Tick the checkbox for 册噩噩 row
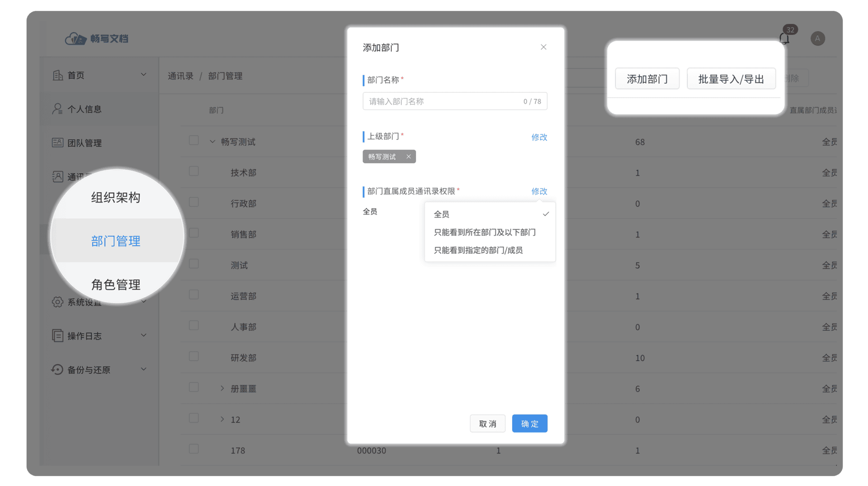The height and width of the screenshot is (486, 868). (194, 387)
